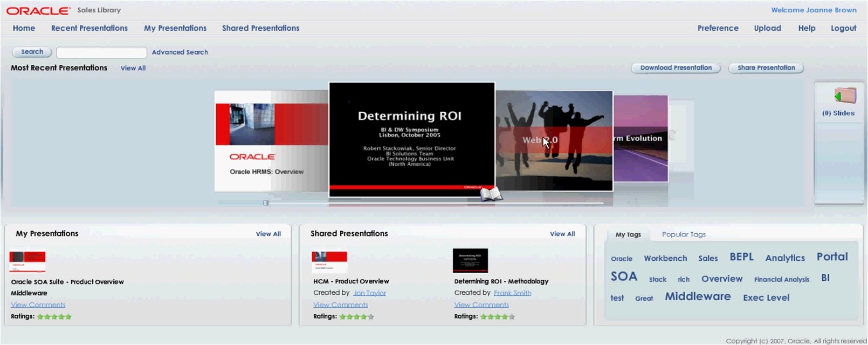The image size is (868, 345).
Task: Select the Great tag
Action: 644,299
